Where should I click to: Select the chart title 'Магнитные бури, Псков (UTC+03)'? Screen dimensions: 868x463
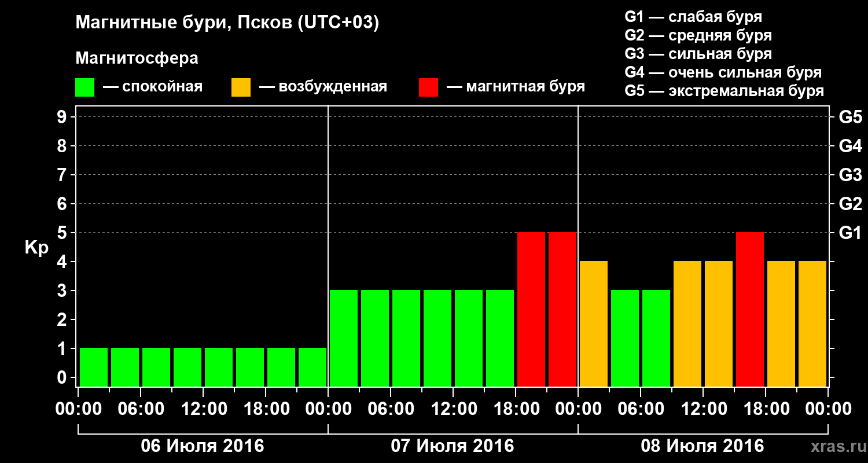(x=227, y=23)
